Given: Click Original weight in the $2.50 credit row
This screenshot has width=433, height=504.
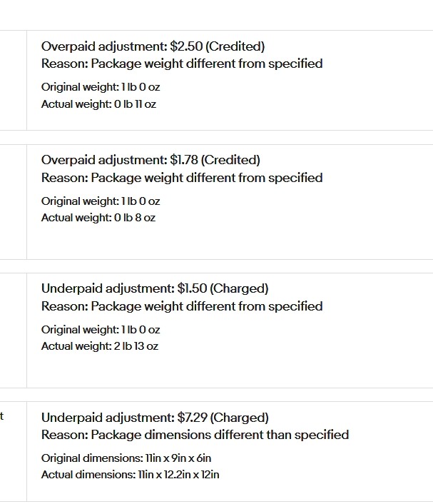Looking at the screenshot, I should click(x=101, y=87).
